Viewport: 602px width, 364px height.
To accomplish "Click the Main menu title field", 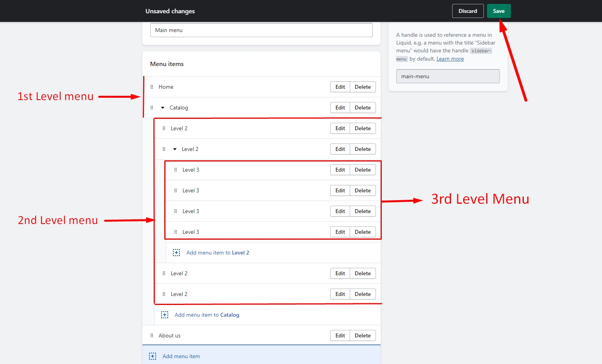I will point(261,30).
